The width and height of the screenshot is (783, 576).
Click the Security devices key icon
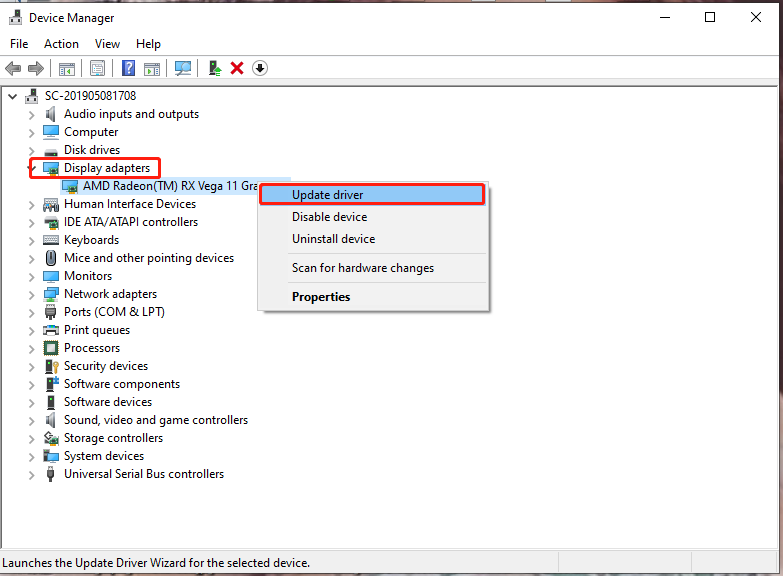pyautogui.click(x=52, y=366)
